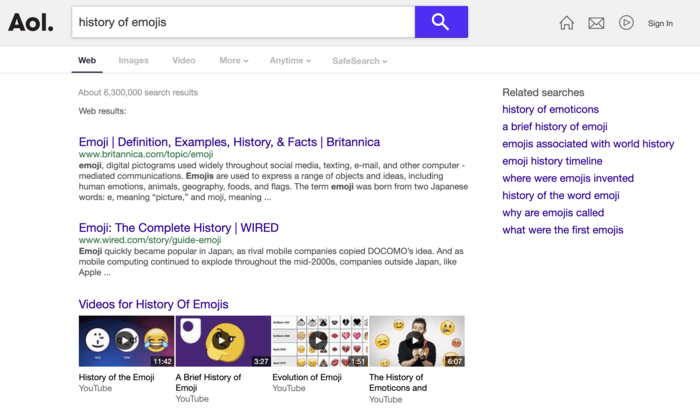This screenshot has width=700, height=412.
Task: Click the Aol. logo
Action: click(x=31, y=22)
